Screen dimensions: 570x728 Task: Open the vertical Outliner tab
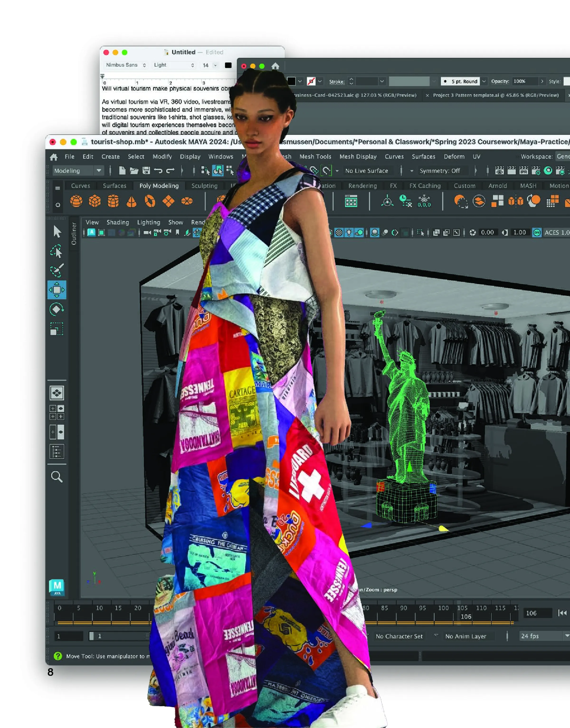tap(74, 234)
